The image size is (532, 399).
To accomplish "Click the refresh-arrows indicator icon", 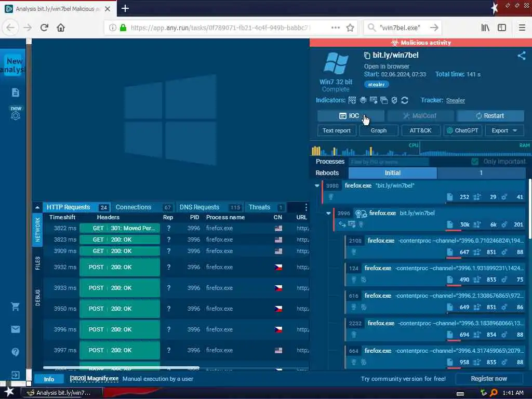I will click(404, 100).
